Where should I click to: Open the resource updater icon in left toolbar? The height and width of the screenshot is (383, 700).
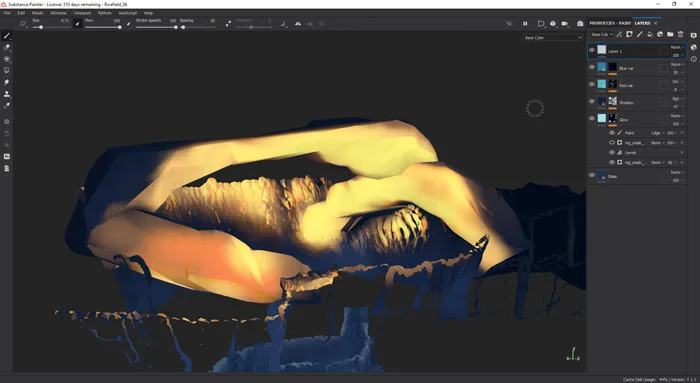click(x=7, y=168)
